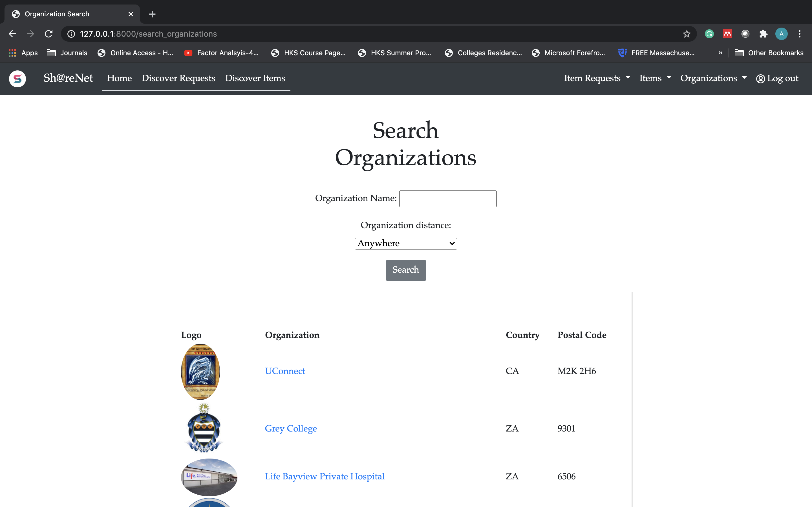Click the Sh@reNet logo icon
This screenshot has width=812, height=507.
(17, 79)
